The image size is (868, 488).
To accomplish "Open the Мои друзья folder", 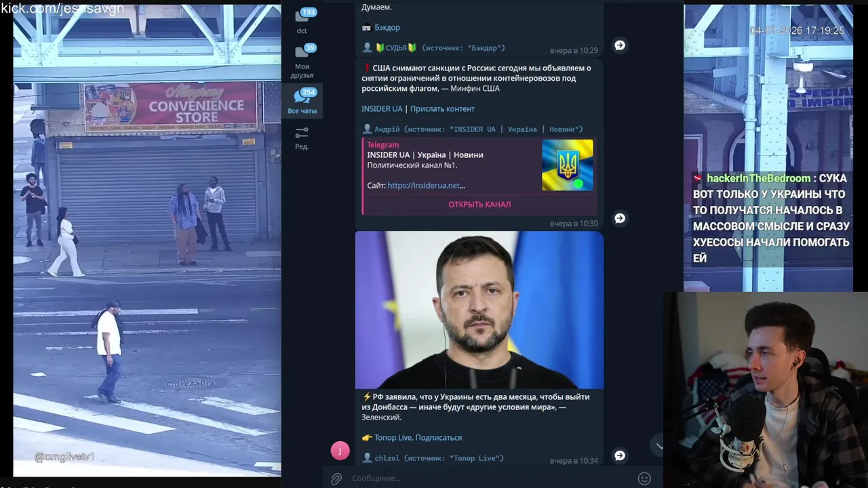I will pyautogui.click(x=302, y=61).
